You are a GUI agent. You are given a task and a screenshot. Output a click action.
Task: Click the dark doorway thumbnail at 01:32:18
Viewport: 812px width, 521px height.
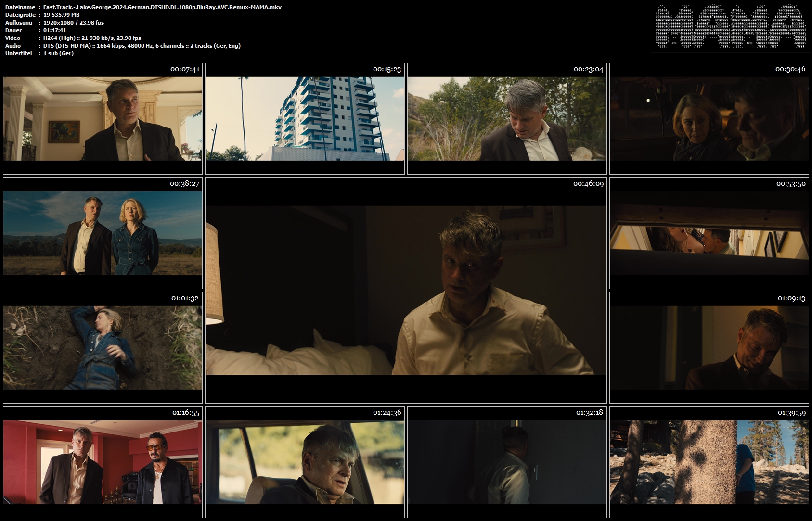(x=507, y=462)
